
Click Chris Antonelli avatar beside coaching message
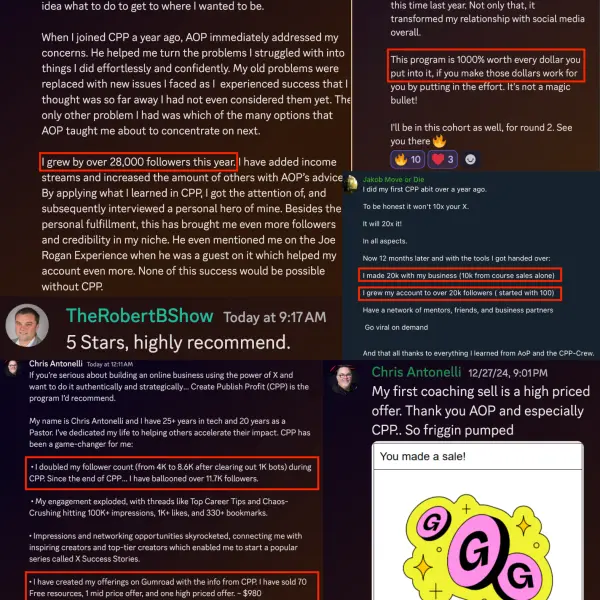click(x=344, y=379)
